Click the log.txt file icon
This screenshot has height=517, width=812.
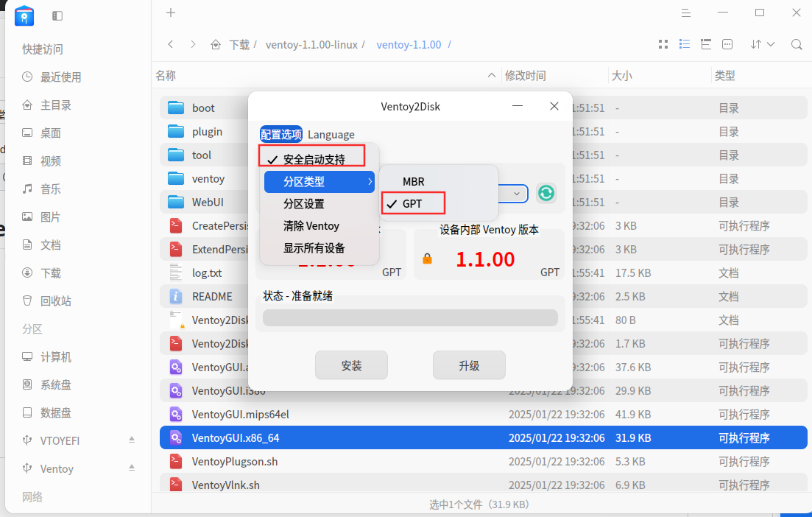176,272
